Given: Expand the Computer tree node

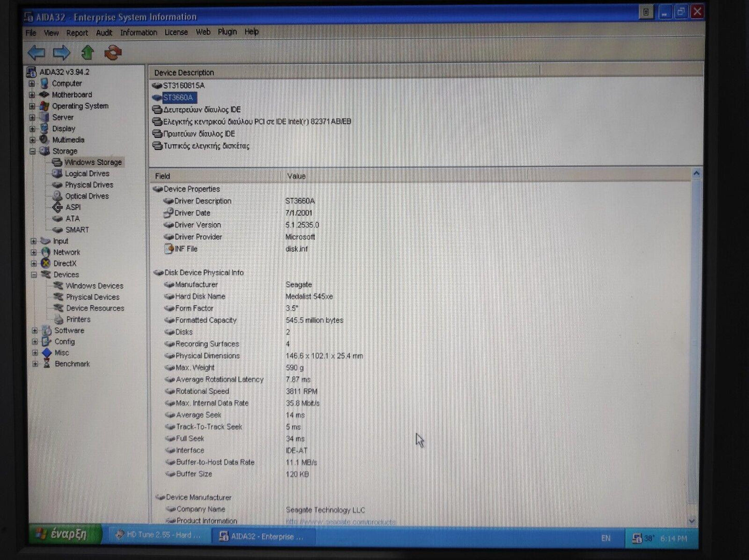Looking at the screenshot, I should (32, 83).
